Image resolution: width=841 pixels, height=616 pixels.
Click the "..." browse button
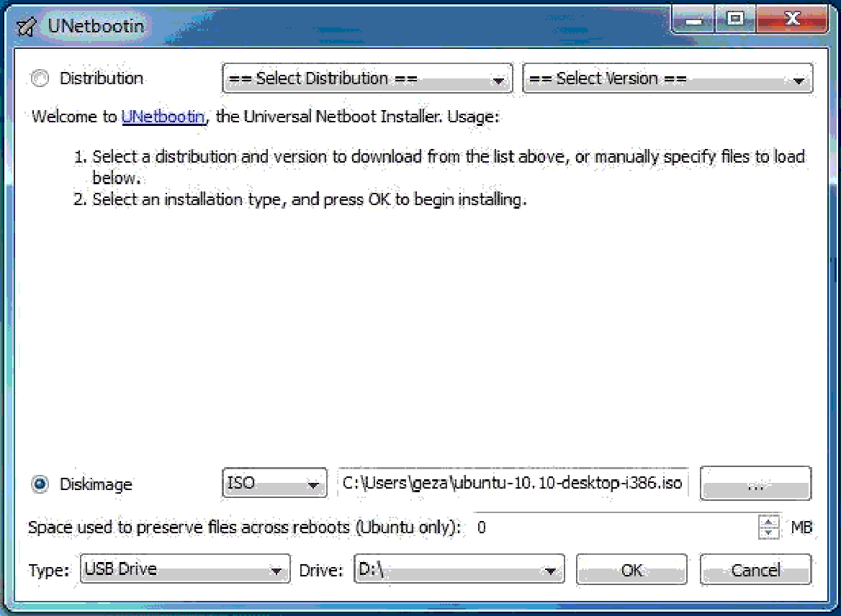pyautogui.click(x=755, y=483)
